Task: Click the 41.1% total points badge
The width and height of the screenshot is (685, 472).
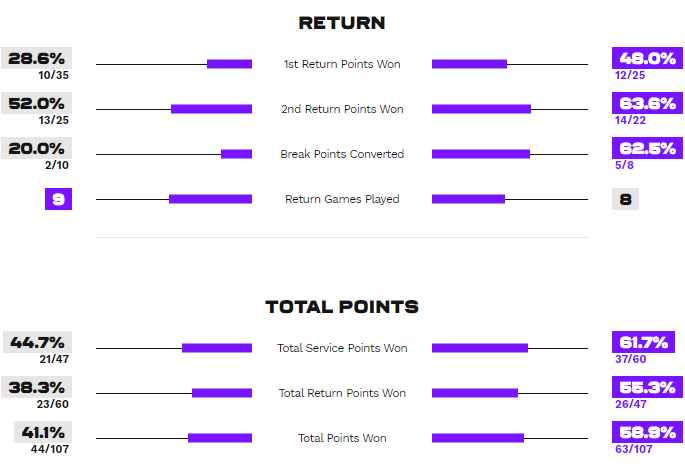Action: (x=43, y=432)
